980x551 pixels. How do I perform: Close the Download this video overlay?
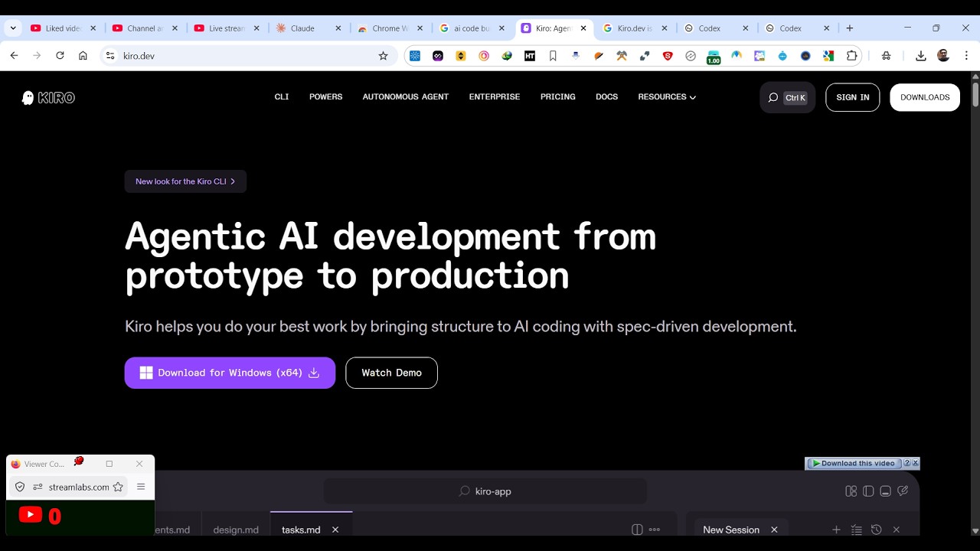915,463
